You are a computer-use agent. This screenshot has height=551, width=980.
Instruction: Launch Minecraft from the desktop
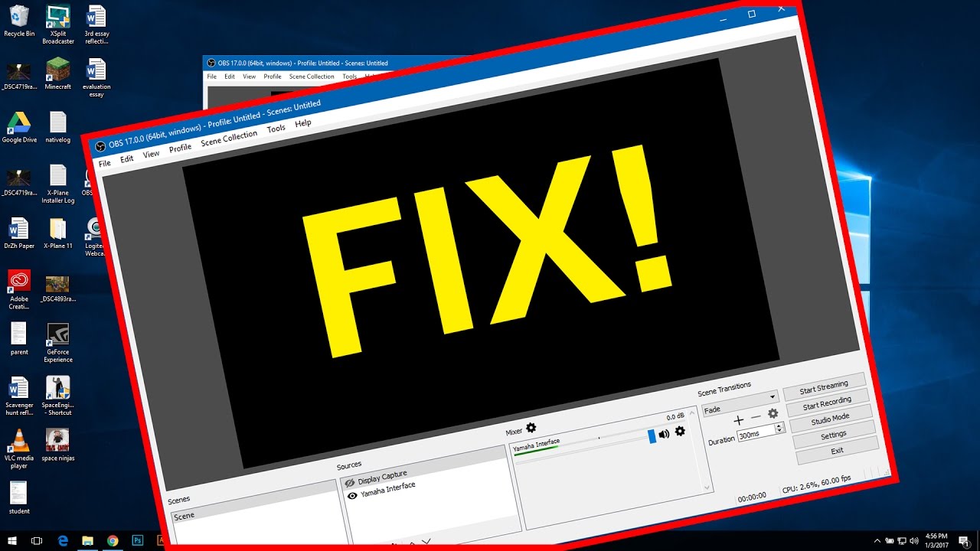pyautogui.click(x=58, y=73)
